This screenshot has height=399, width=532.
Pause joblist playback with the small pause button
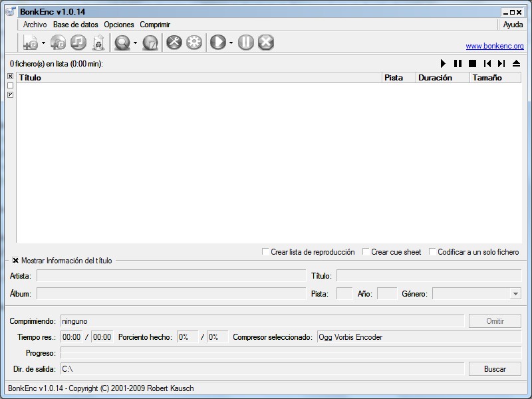click(458, 63)
